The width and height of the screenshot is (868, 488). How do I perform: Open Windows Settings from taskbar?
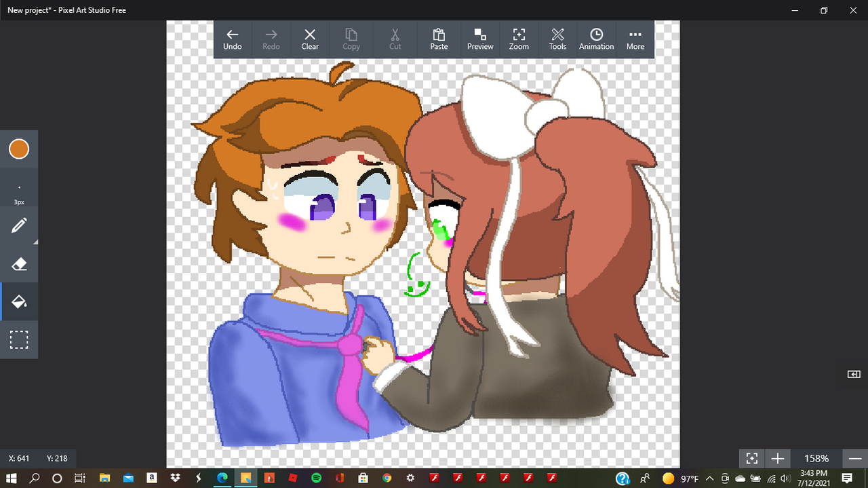pos(410,478)
